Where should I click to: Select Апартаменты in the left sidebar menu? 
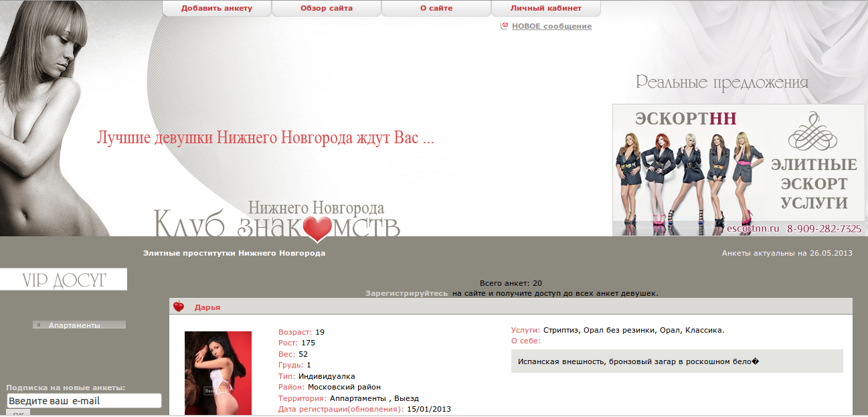pos(74,325)
